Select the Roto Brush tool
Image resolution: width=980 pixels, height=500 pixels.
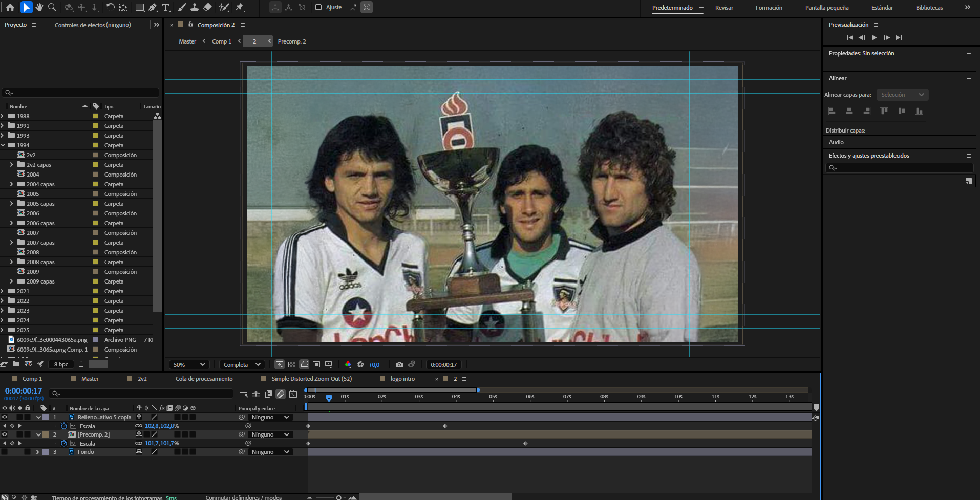[224, 7]
